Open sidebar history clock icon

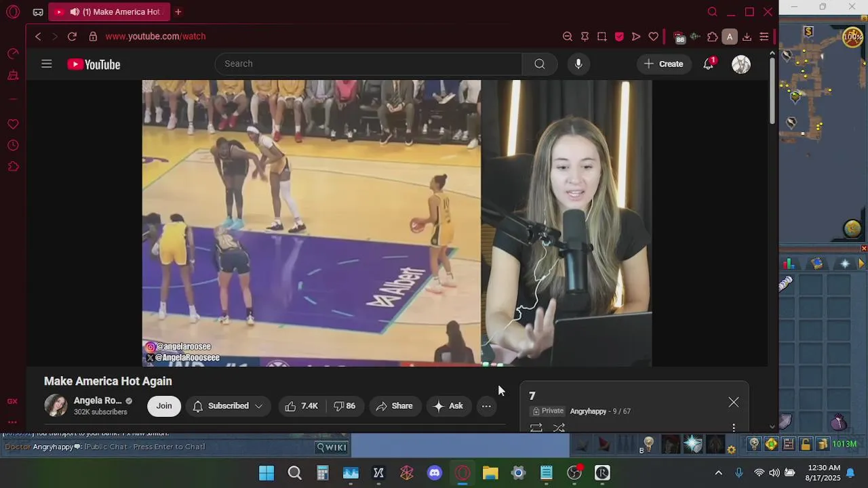(x=13, y=145)
